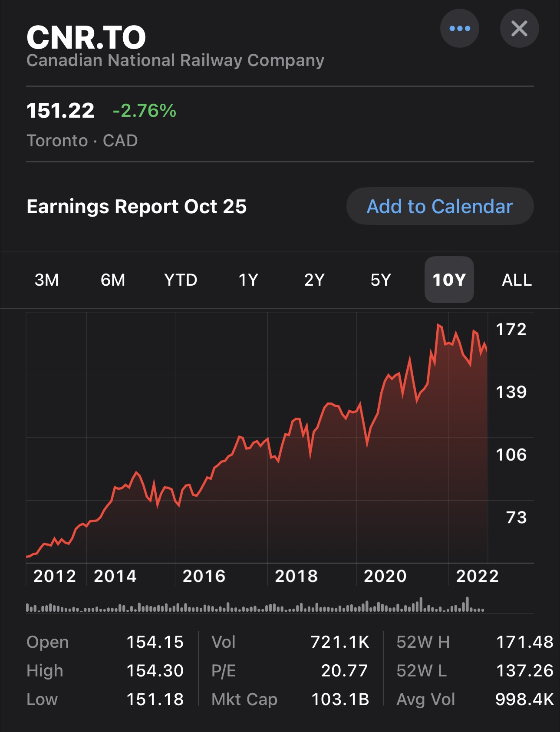560x732 pixels.
Task: Tap the P/E label
Action: coord(224,671)
